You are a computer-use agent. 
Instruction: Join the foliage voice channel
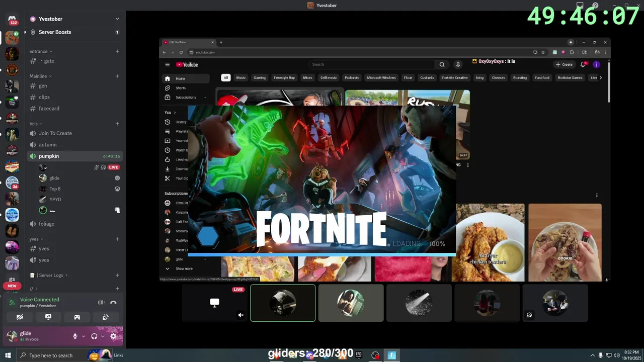(x=75, y=224)
